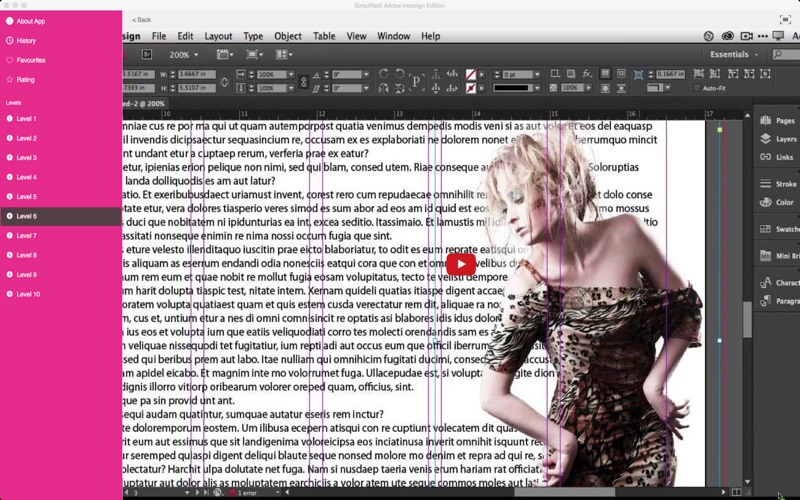The height and width of the screenshot is (500, 800).
Task: Click the display menu bar icon
Action: pos(778,36)
